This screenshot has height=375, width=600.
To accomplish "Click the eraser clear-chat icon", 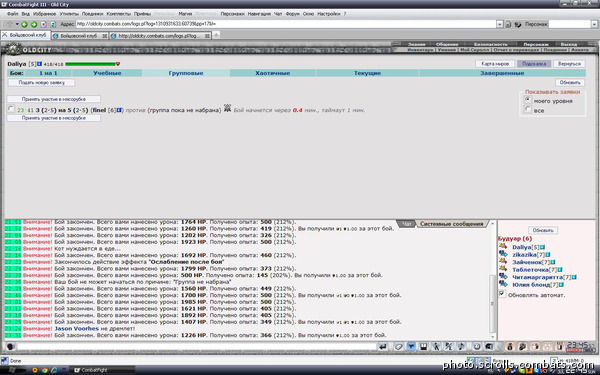I will (398, 347).
